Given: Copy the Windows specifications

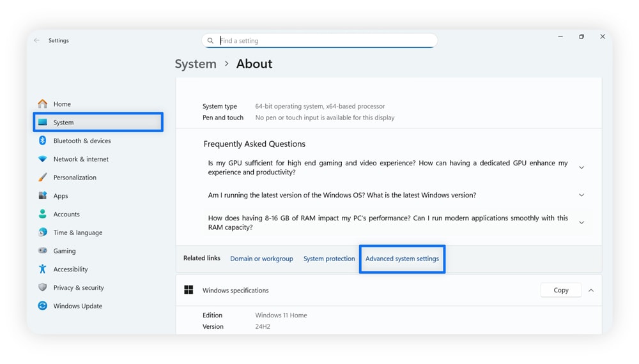Looking at the screenshot, I should pos(561,290).
